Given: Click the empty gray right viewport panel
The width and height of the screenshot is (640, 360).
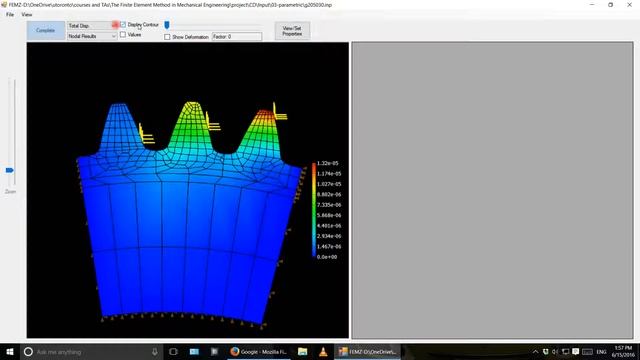Looking at the screenshot, I should [x=493, y=190].
